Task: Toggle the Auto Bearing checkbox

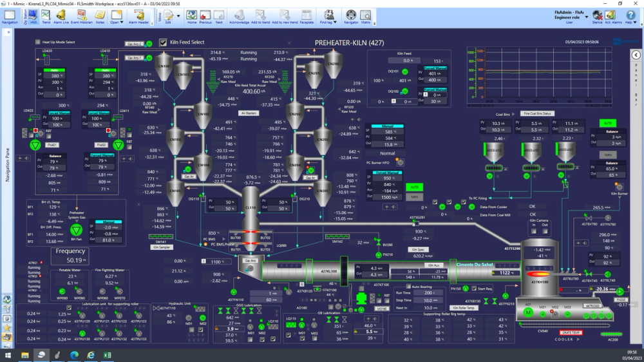Action: [409, 287]
